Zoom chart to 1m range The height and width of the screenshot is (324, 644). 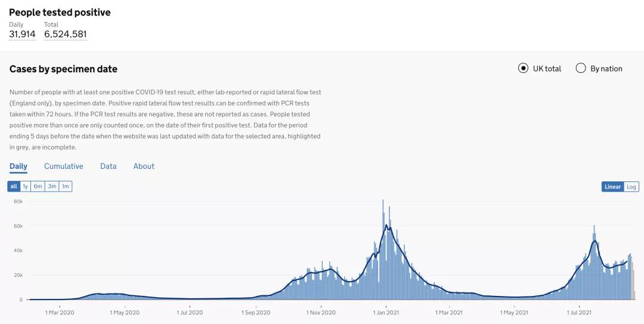66,186
